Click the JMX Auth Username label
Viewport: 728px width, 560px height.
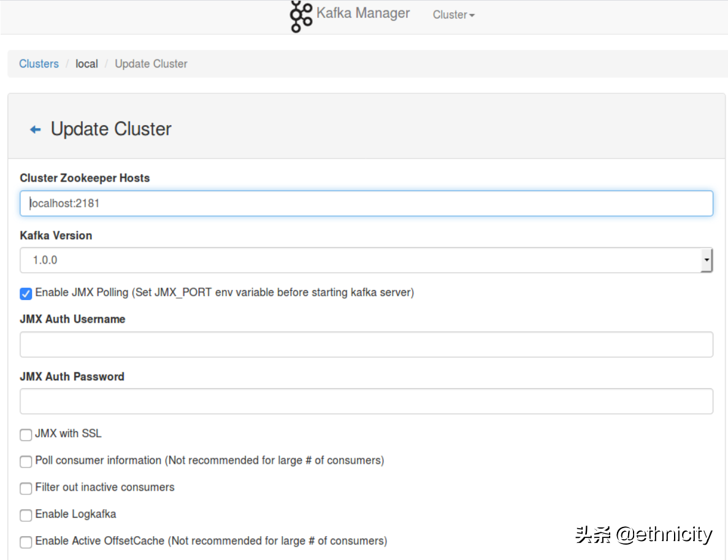click(72, 319)
